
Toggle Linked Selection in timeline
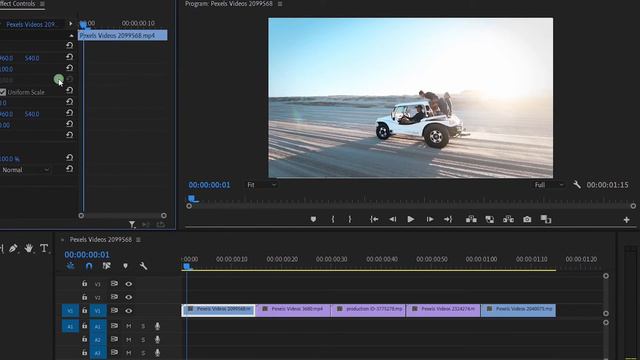(x=107, y=266)
